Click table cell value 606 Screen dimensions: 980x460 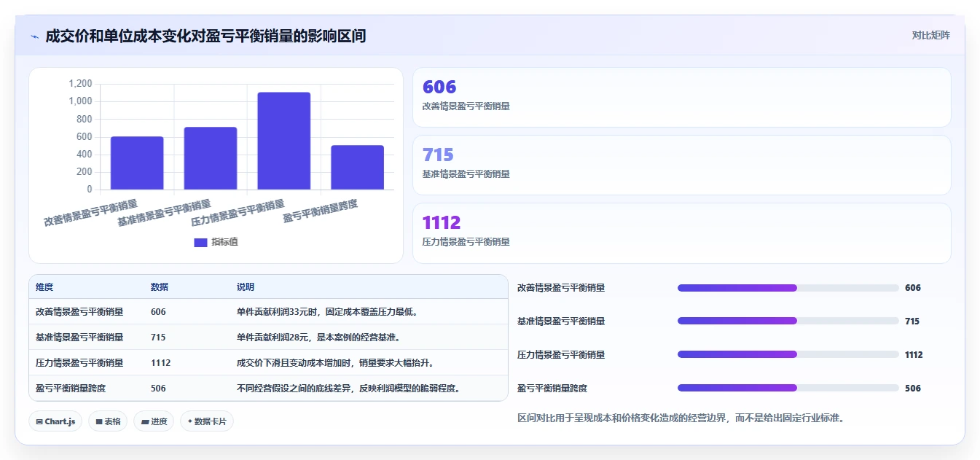click(x=158, y=312)
